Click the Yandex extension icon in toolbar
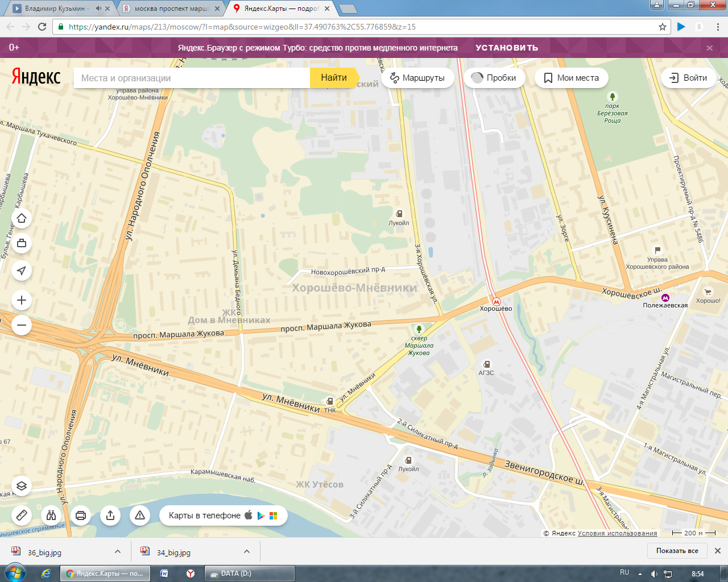Screen dimensions: 728x582 pyautogui.click(x=699, y=27)
